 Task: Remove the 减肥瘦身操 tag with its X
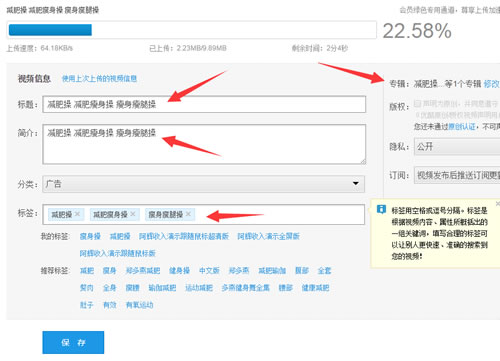tap(133, 214)
